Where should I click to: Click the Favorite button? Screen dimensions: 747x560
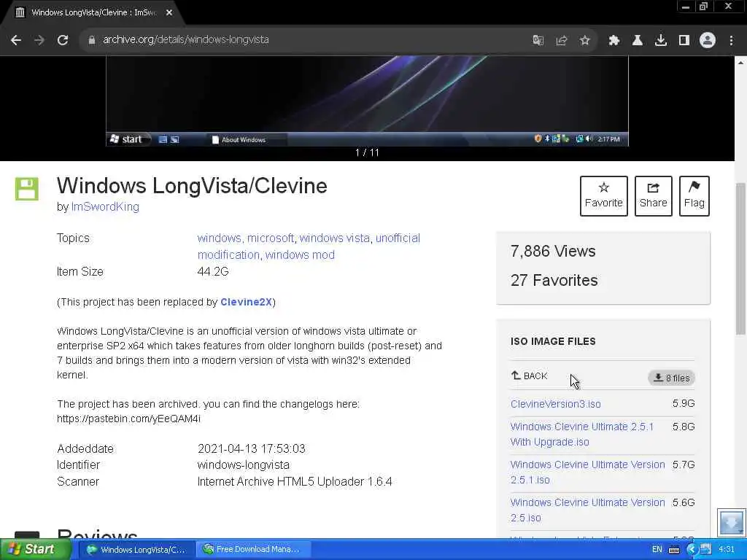point(603,195)
